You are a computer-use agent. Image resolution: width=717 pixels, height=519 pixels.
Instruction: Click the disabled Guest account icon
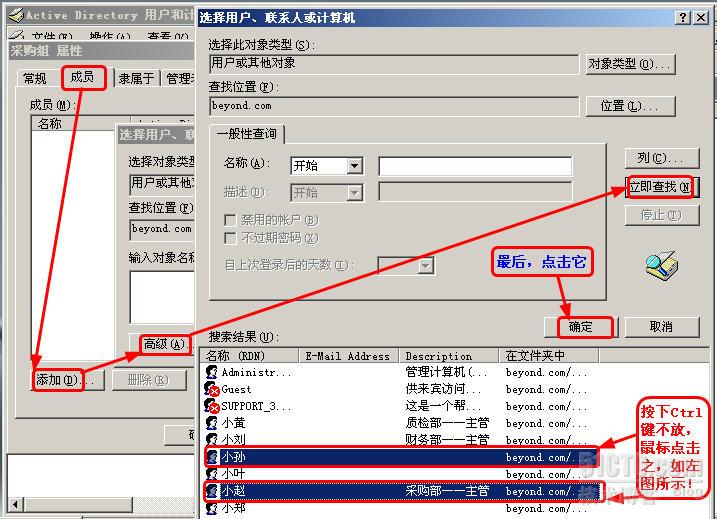(x=212, y=389)
